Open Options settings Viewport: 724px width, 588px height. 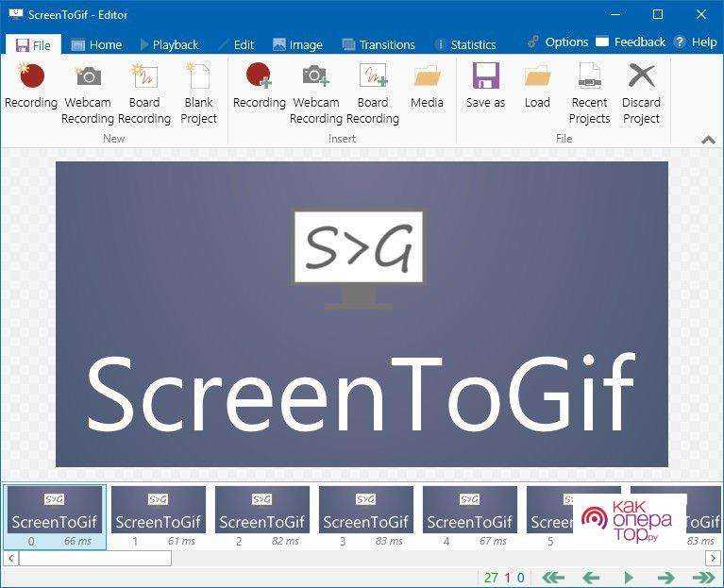pyautogui.click(x=558, y=42)
